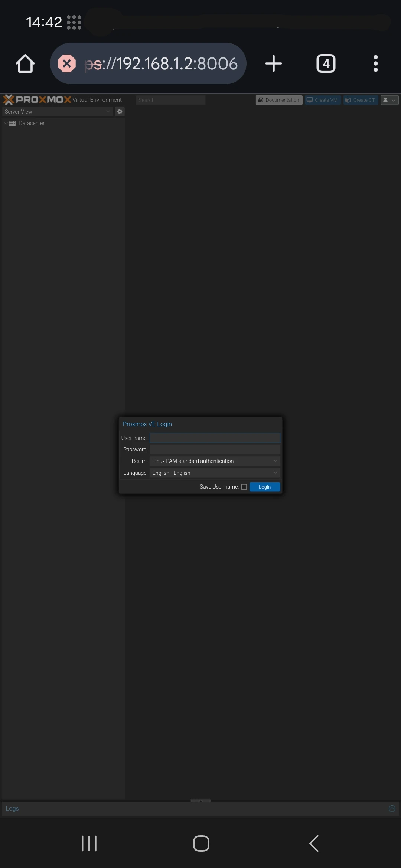Click the log panel splitter collapse handle
Screen dimensions: 401x868
pyautogui.click(x=200, y=800)
